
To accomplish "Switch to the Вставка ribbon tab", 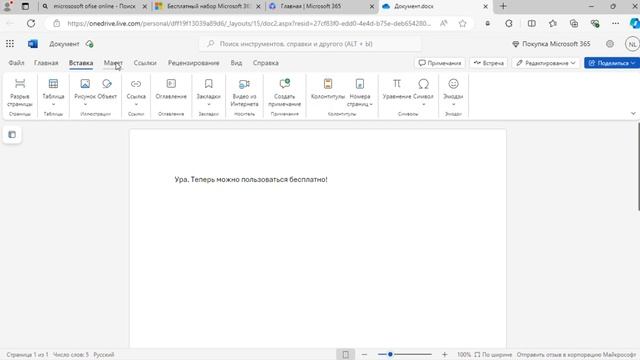I will (x=81, y=63).
